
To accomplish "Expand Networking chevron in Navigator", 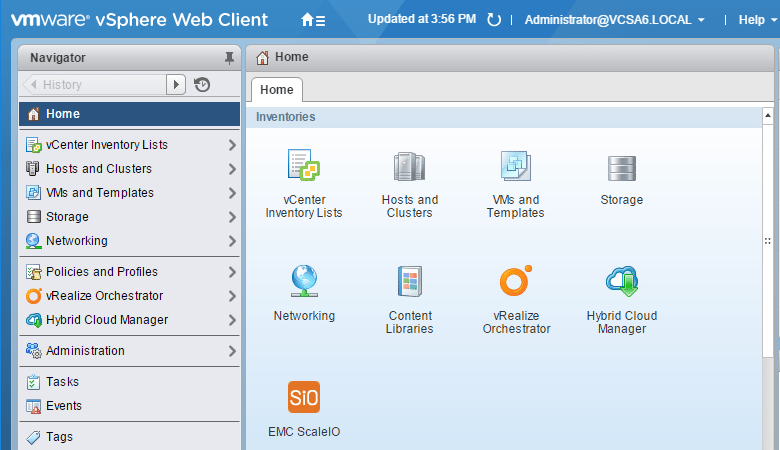I will coord(232,241).
